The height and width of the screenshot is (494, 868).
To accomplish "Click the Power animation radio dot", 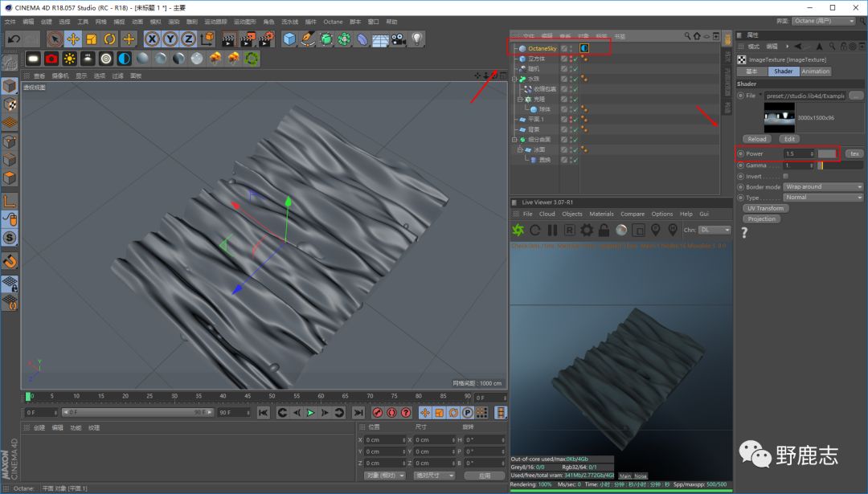I will tap(740, 153).
